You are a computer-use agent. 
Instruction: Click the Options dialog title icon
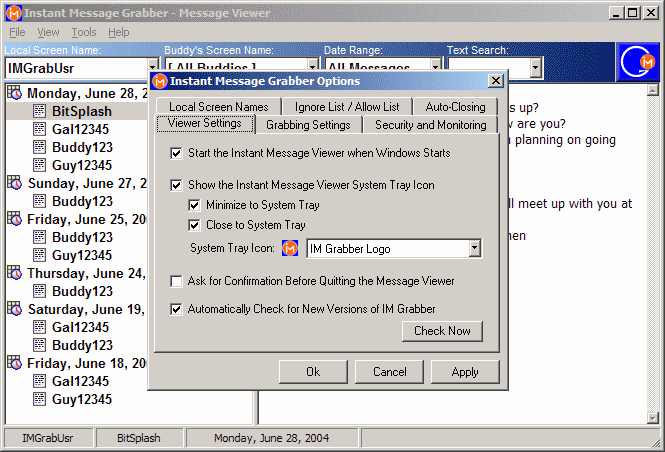pyautogui.click(x=160, y=81)
